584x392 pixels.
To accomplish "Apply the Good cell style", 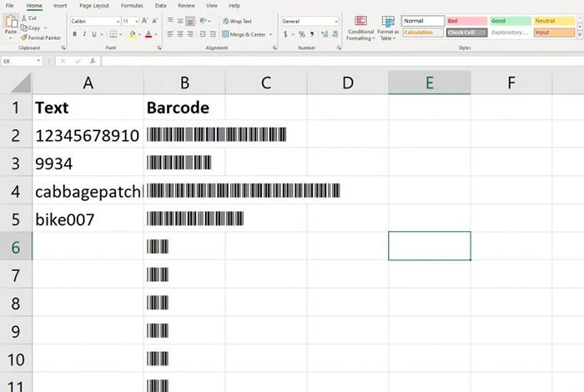I will tap(511, 21).
